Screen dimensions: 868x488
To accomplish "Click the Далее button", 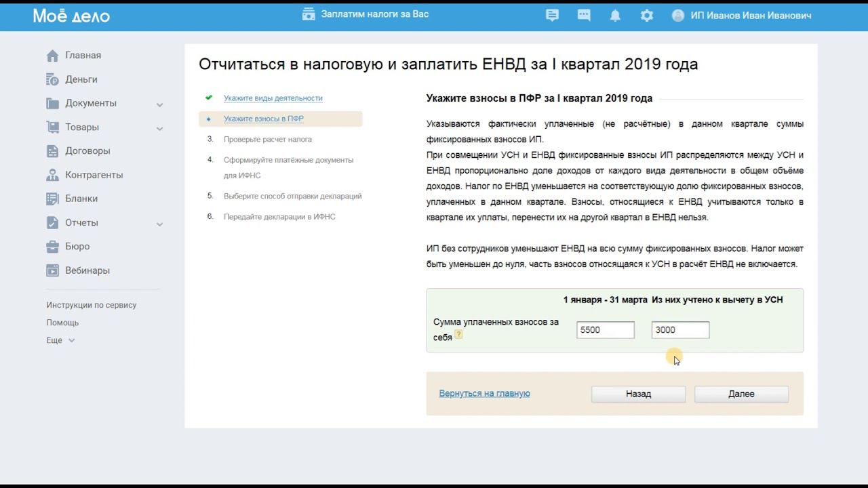I will pyautogui.click(x=741, y=394).
